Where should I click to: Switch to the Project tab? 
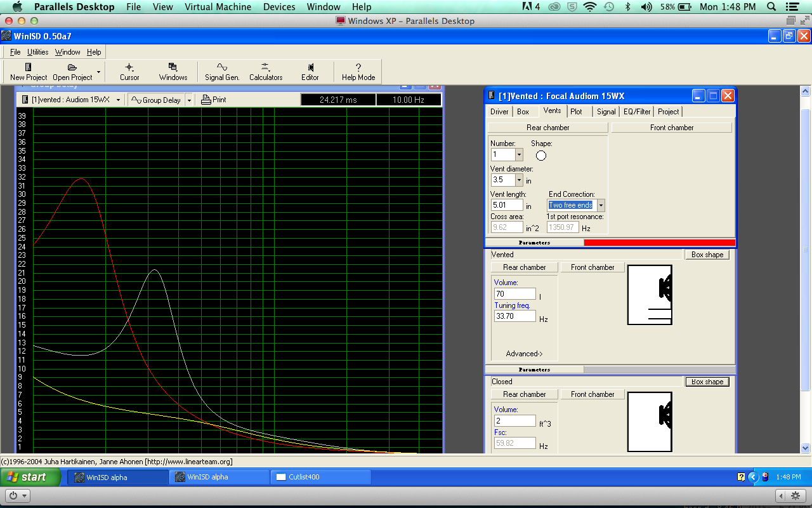[668, 112]
